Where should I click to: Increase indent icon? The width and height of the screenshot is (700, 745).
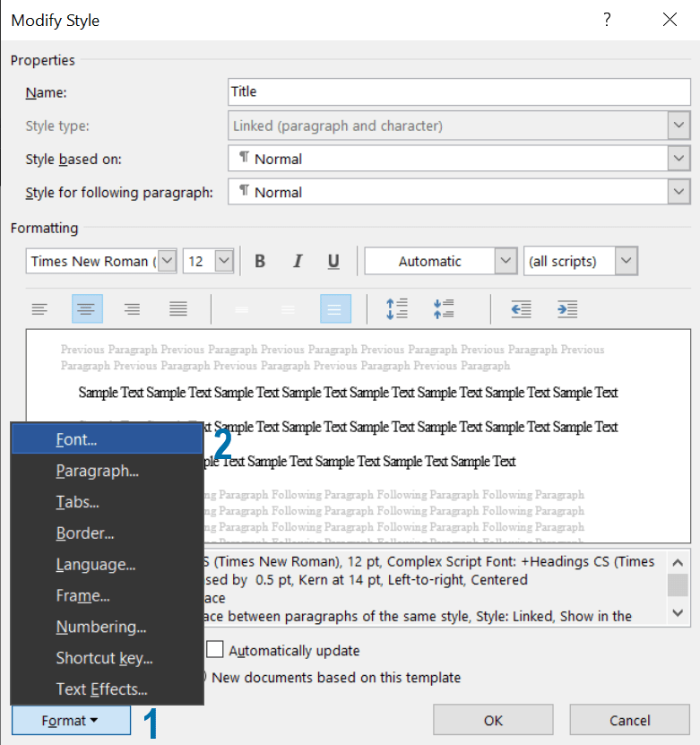coord(566,309)
